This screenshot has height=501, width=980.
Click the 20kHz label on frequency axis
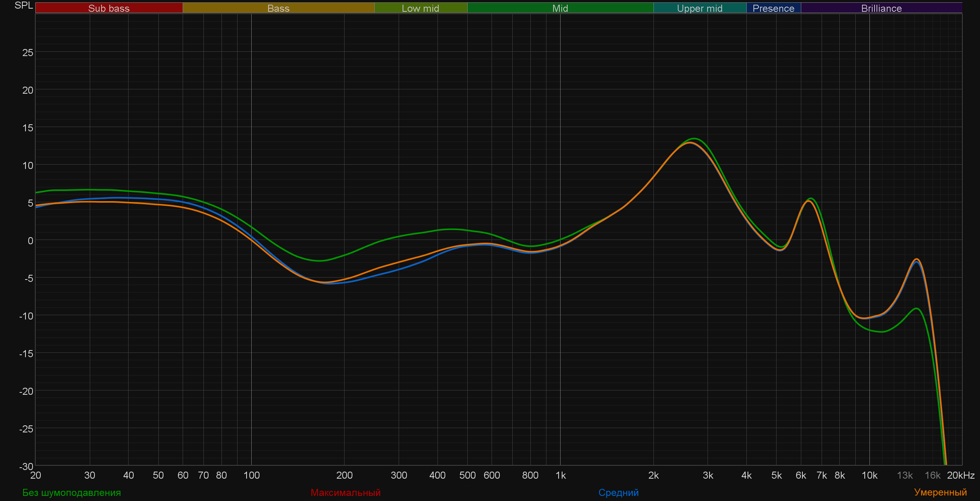[960, 475]
